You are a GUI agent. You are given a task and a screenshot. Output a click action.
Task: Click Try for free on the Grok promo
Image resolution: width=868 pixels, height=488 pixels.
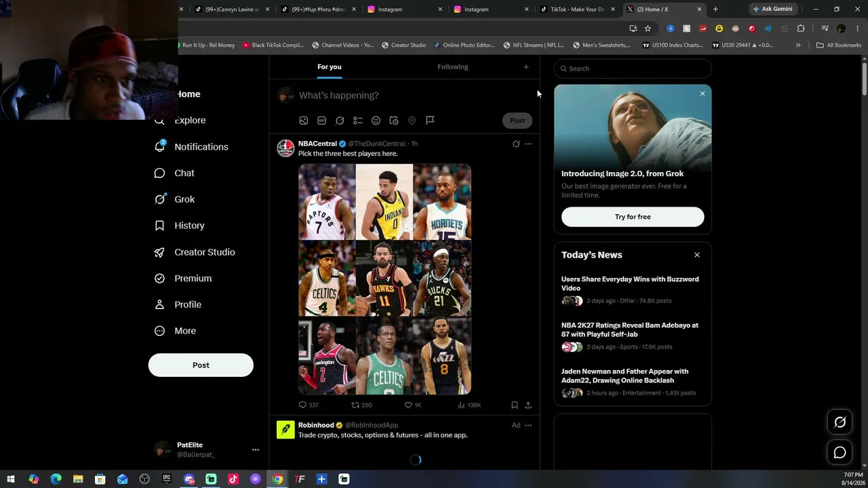coord(633,217)
